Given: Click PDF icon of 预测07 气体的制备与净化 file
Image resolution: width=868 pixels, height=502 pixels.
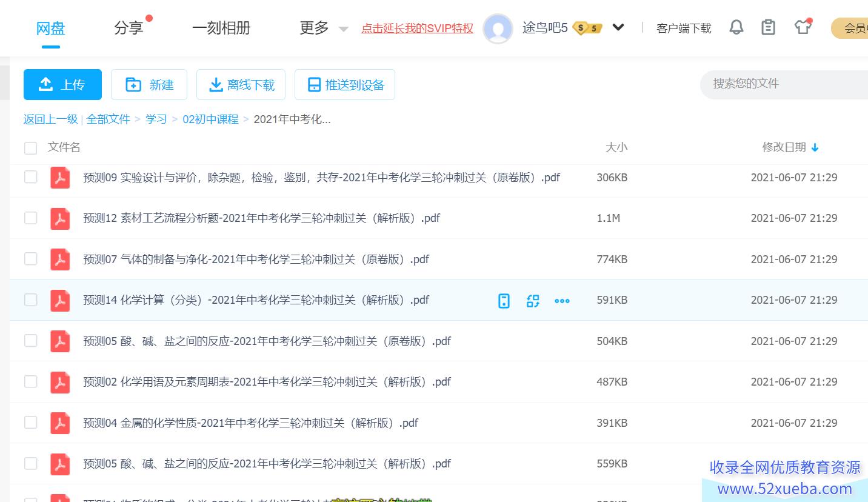Looking at the screenshot, I should [x=60, y=259].
